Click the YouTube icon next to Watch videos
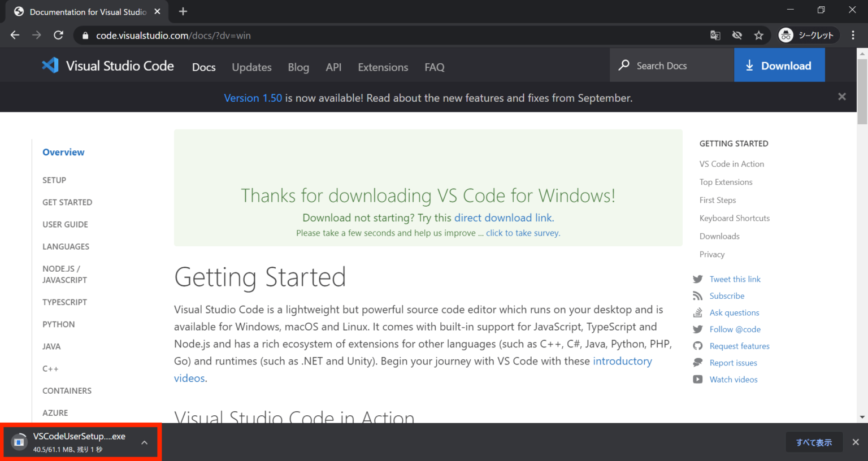Viewport: 868px width, 461px height. [x=698, y=379]
